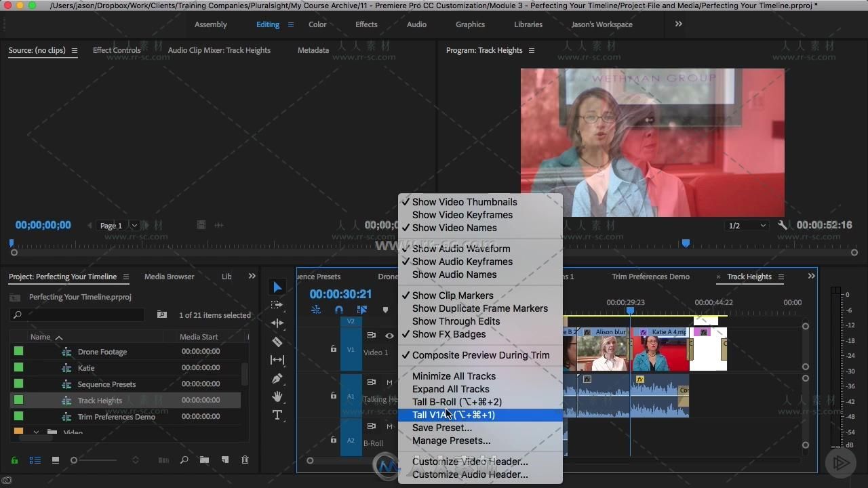Open Editing workspace menu icon
868x488 pixels.
tap(290, 24)
